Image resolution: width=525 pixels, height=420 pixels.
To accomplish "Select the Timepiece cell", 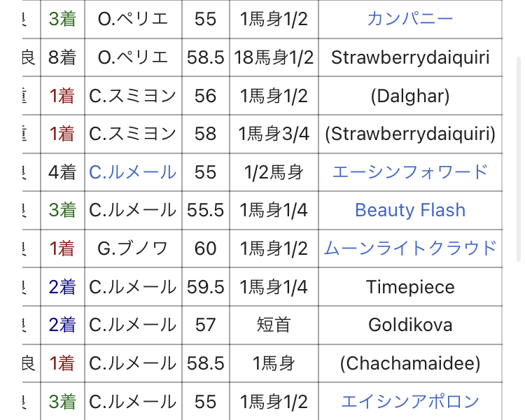I will 410,287.
